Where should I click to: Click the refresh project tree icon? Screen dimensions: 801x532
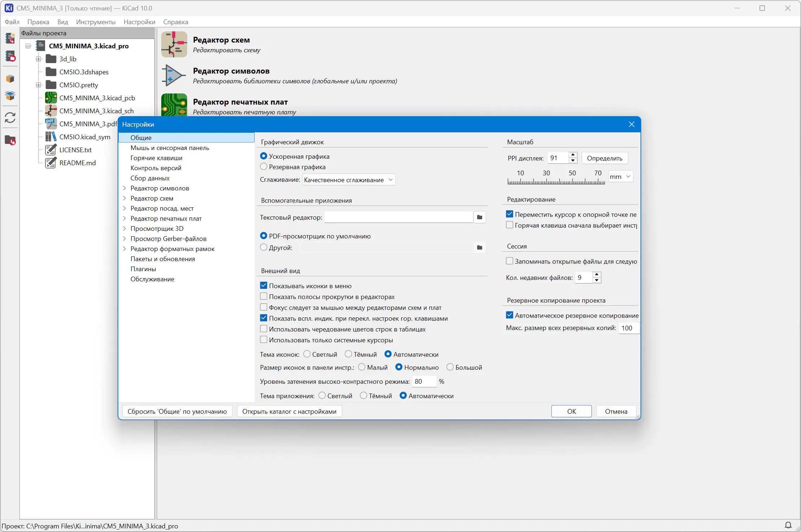pos(10,118)
